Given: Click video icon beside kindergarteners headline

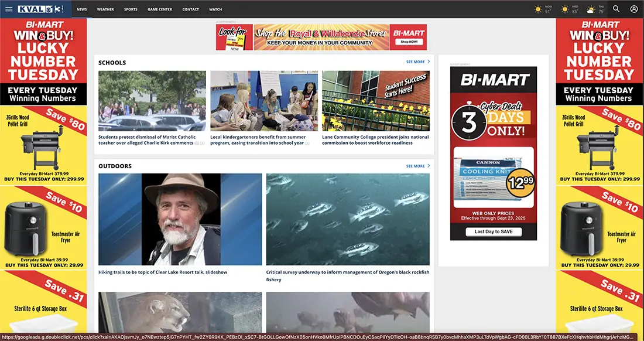Looking at the screenshot, I should click(307, 143).
